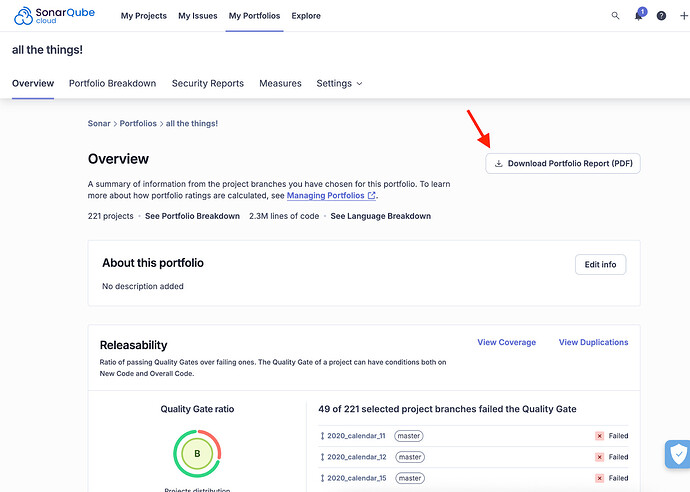Image resolution: width=690 pixels, height=492 pixels.
Task: Click See Language Breakdown link
Action: click(x=381, y=216)
